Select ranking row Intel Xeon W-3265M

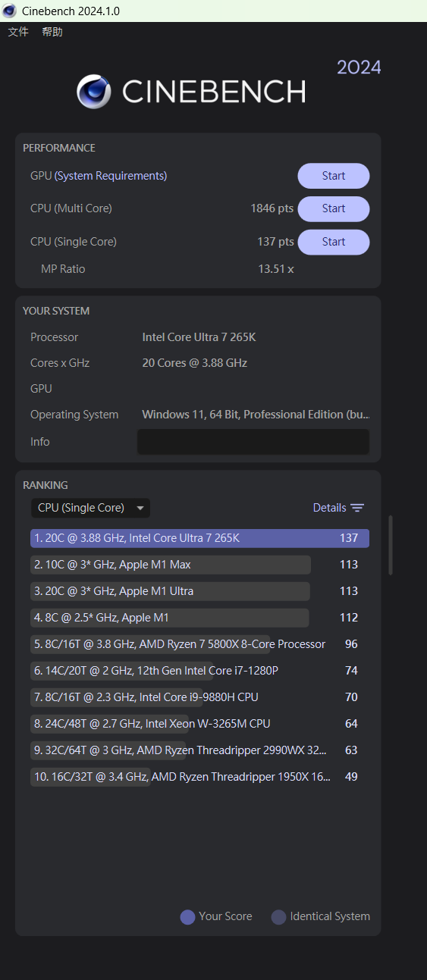199,724
